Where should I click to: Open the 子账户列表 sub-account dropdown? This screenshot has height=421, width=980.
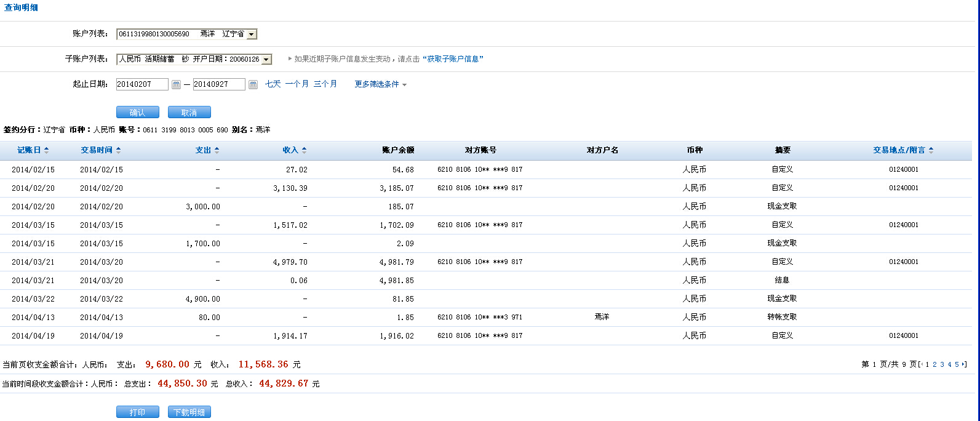coord(266,60)
